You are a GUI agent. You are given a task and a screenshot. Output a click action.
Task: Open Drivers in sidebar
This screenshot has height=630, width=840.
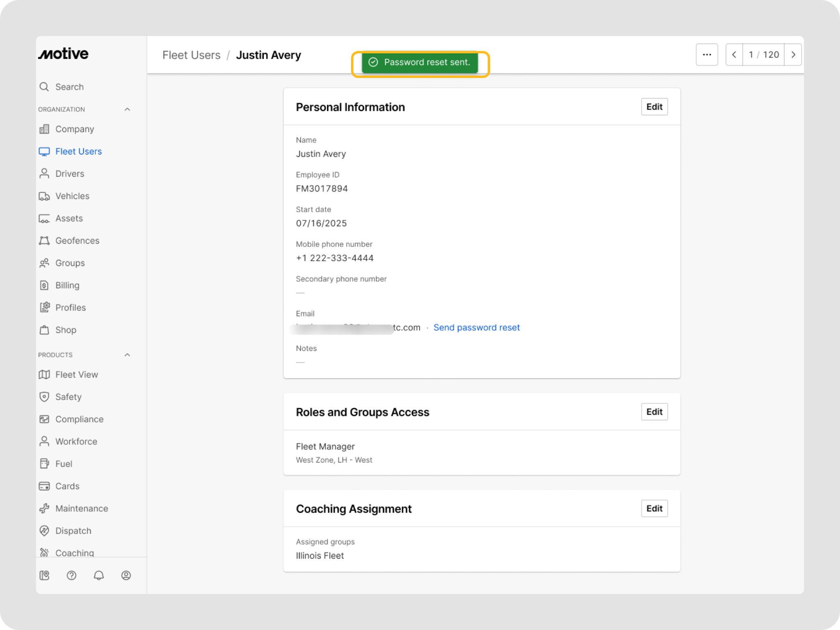(70, 173)
